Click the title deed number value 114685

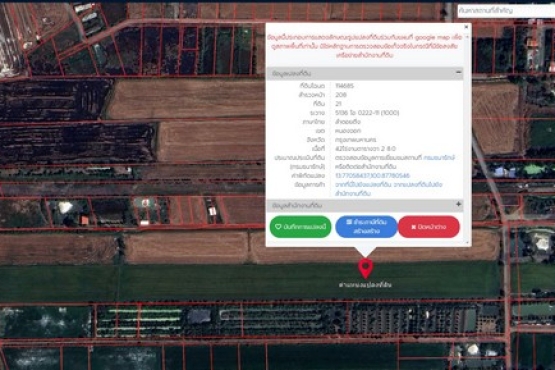click(344, 86)
